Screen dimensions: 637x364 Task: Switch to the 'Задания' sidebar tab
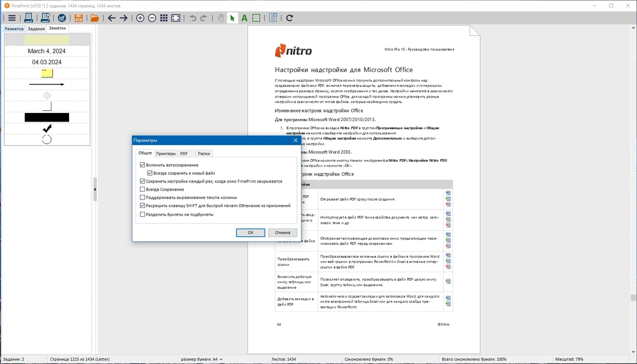36,29
